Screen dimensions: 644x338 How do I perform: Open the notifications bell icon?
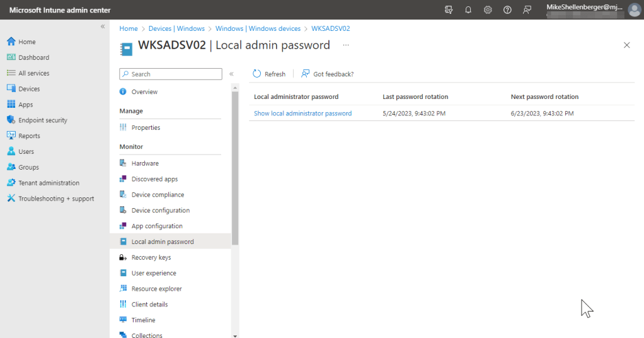click(468, 10)
